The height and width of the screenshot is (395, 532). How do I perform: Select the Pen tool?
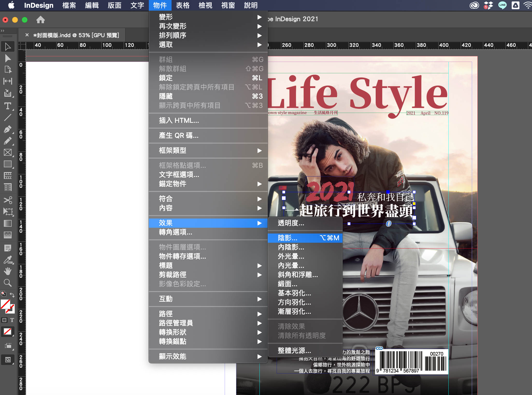[x=8, y=129]
